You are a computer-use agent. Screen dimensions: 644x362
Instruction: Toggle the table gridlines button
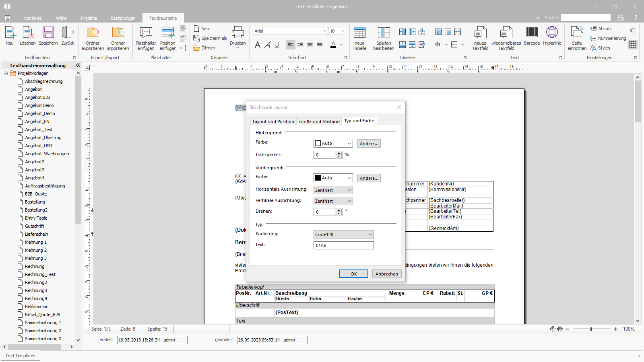633,45
